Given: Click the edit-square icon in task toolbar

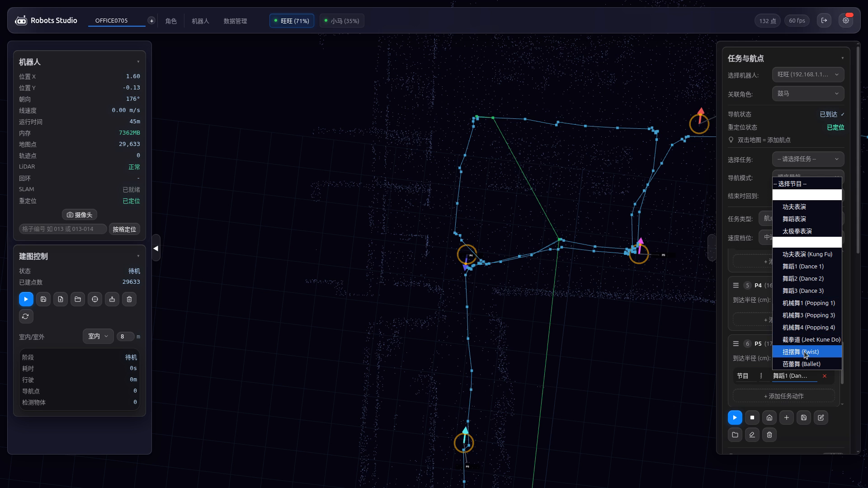Looking at the screenshot, I should tap(821, 418).
